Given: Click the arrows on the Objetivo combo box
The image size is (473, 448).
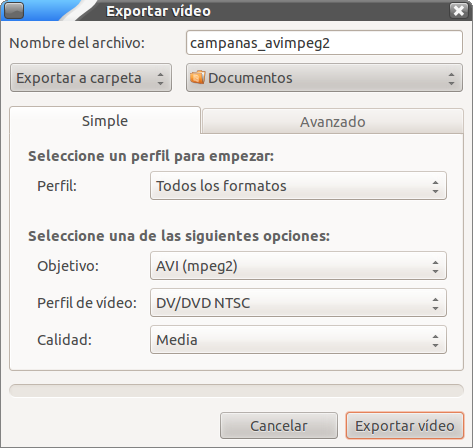Looking at the screenshot, I should pyautogui.click(x=435, y=266).
